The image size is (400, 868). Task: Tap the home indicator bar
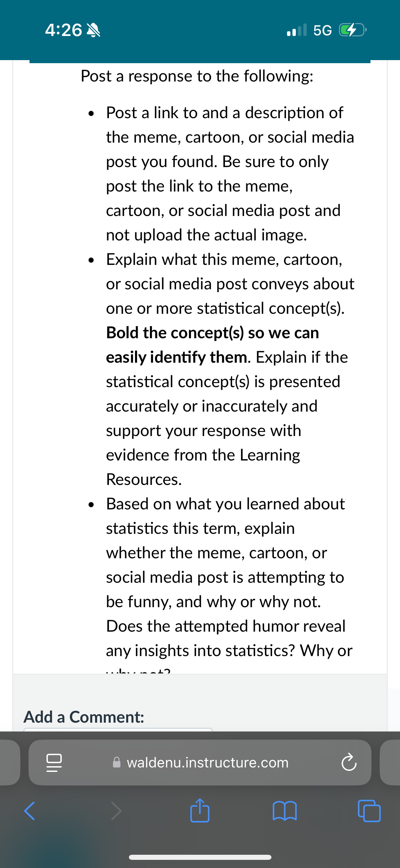click(200, 857)
